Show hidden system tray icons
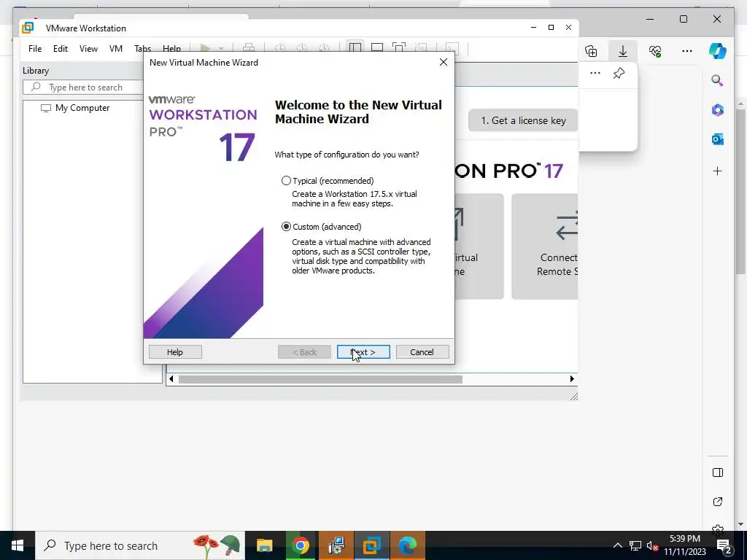Screen dimensions: 747x560 tap(617, 545)
